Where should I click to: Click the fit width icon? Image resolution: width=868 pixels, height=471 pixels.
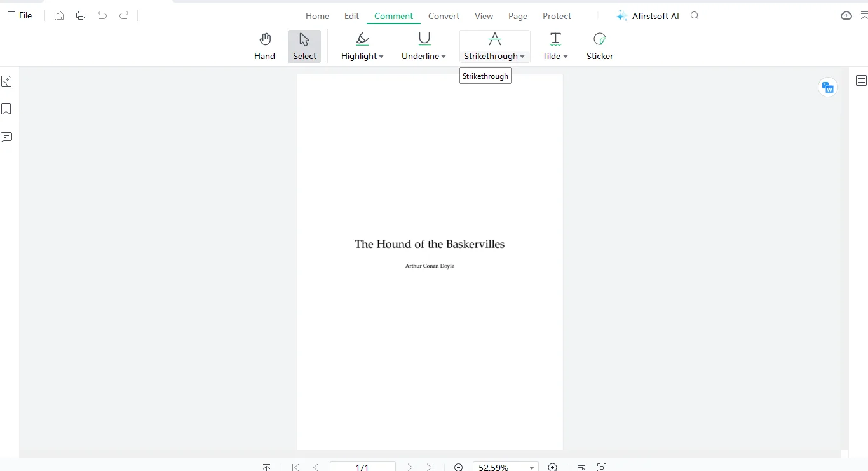click(581, 467)
